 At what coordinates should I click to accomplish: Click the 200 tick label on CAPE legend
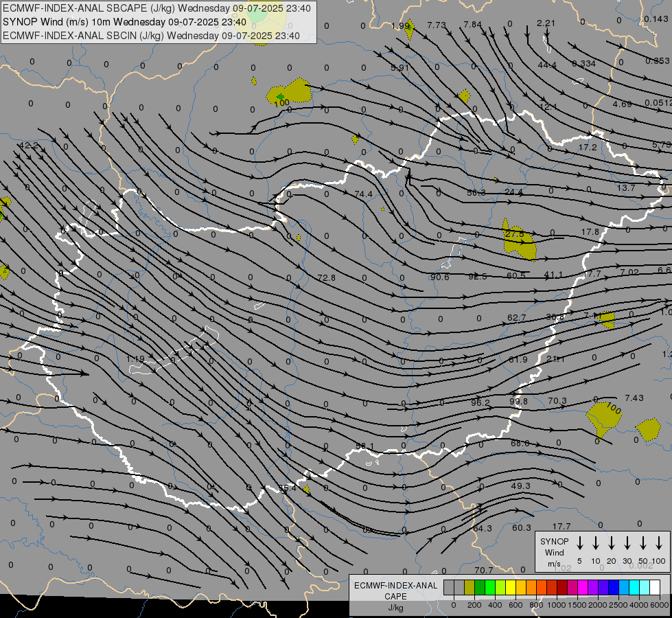coord(474,605)
